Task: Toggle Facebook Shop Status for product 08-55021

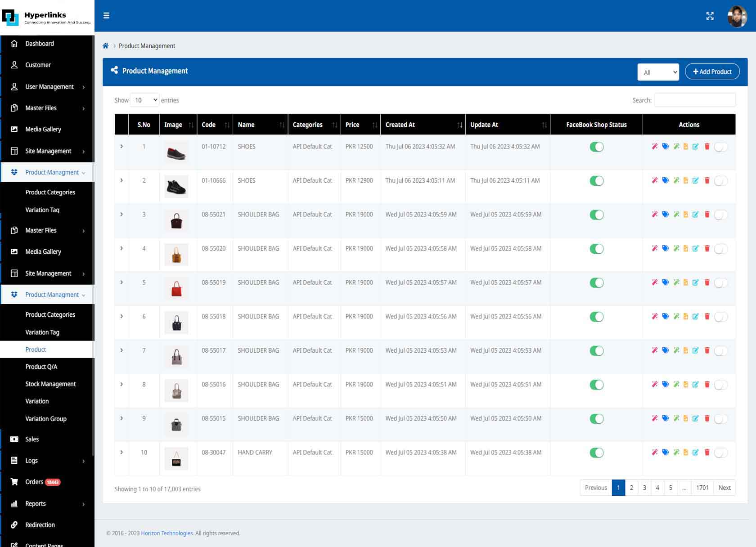Action: pyautogui.click(x=597, y=215)
